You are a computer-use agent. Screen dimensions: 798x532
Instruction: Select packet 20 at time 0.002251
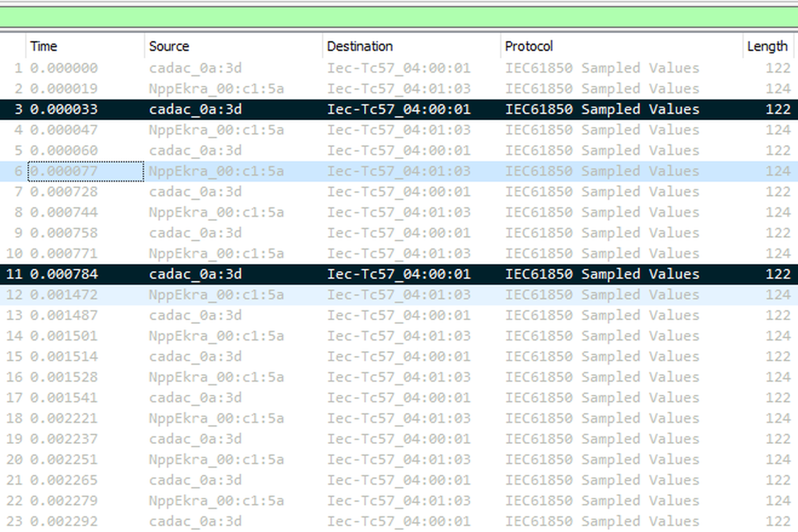pyautogui.click(x=399, y=460)
